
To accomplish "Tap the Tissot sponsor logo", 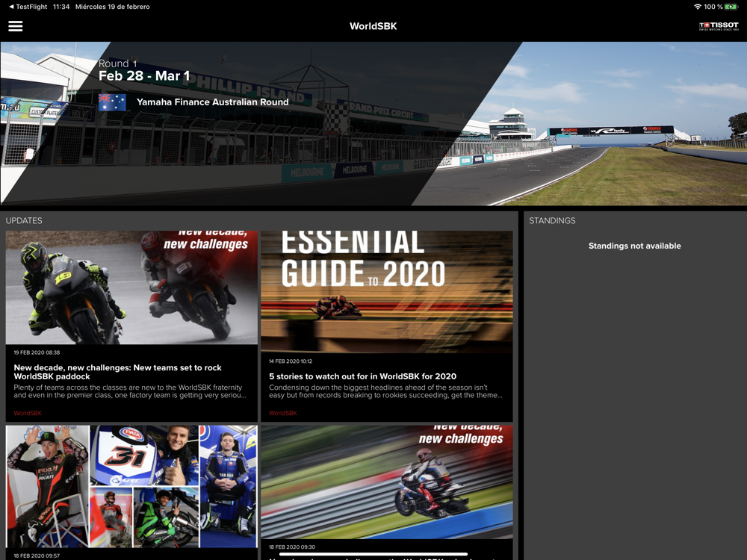I will pos(719,26).
